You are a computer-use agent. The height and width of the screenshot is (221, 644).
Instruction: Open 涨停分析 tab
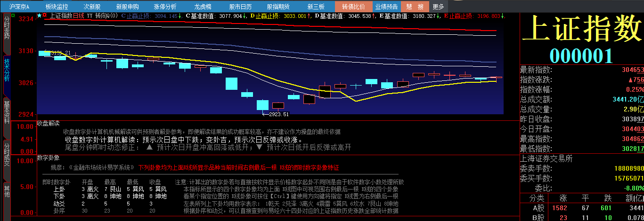click(x=165, y=7)
